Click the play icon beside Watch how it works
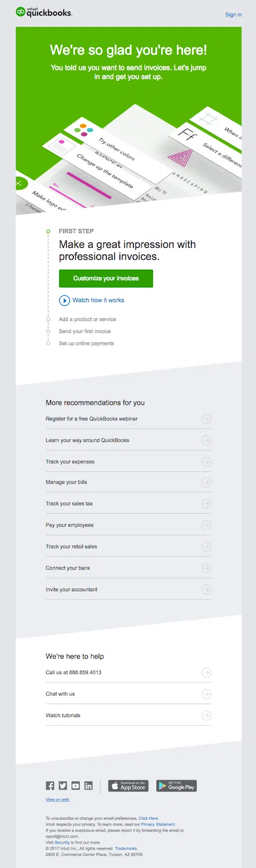The height and width of the screenshot is (868, 256). [x=65, y=300]
